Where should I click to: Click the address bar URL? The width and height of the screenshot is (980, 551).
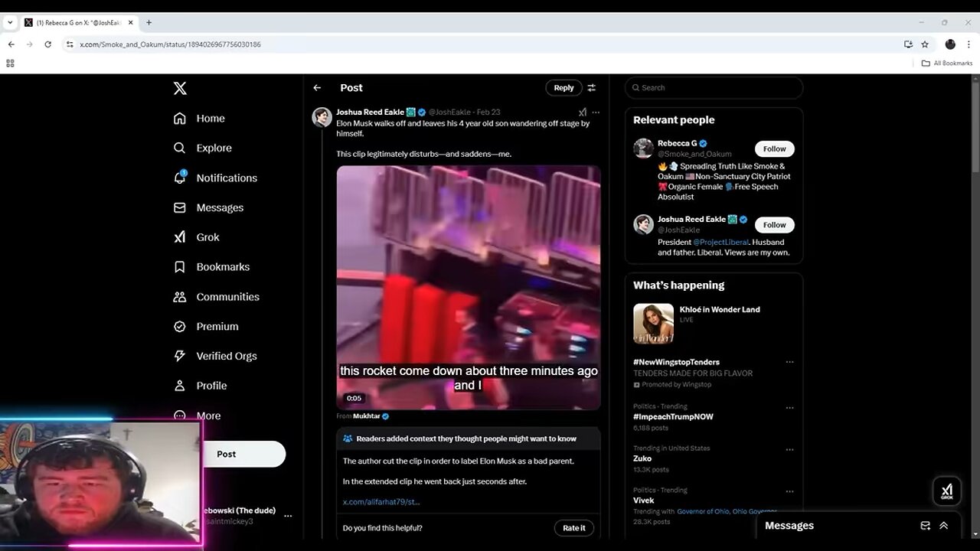pyautogui.click(x=170, y=44)
